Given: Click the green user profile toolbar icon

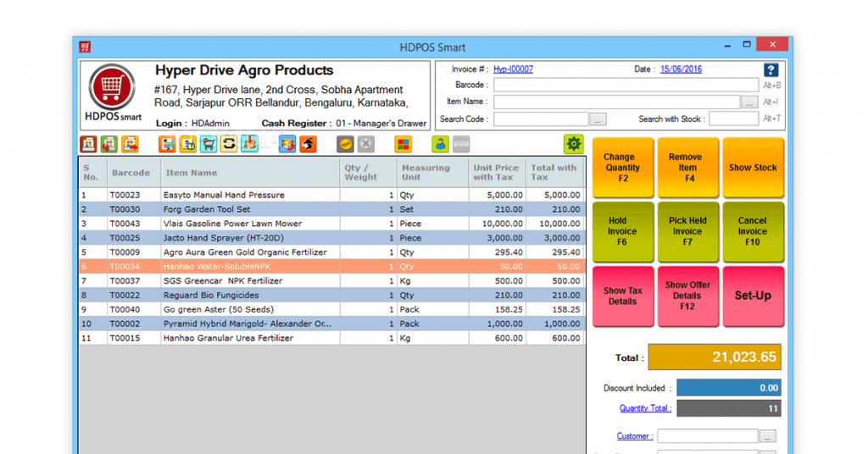Looking at the screenshot, I should (x=440, y=144).
